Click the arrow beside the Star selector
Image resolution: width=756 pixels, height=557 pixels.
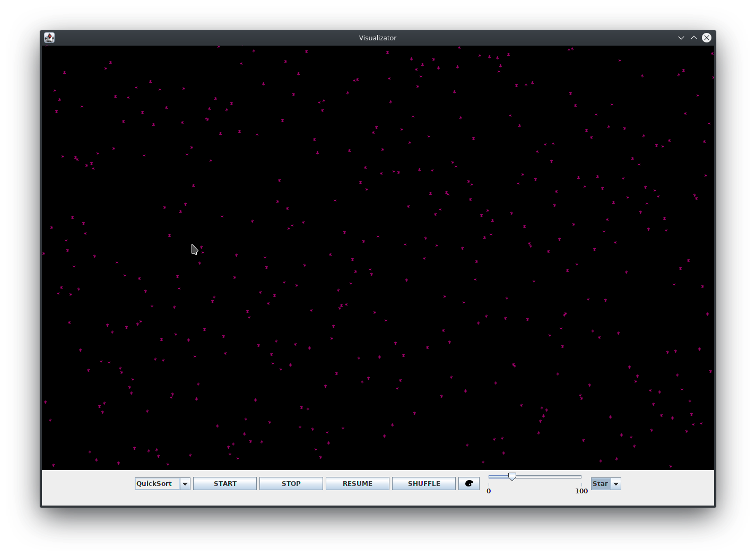tap(616, 483)
